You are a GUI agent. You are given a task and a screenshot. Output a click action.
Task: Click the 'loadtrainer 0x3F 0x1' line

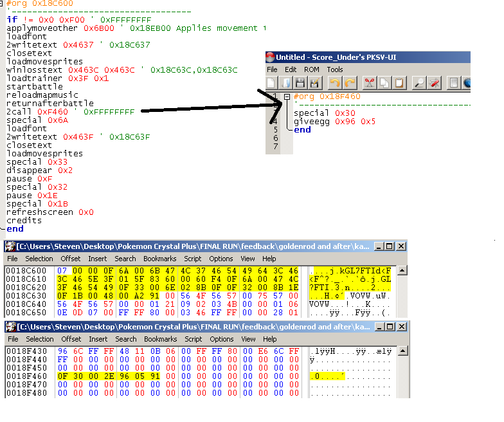pyautogui.click(x=58, y=78)
